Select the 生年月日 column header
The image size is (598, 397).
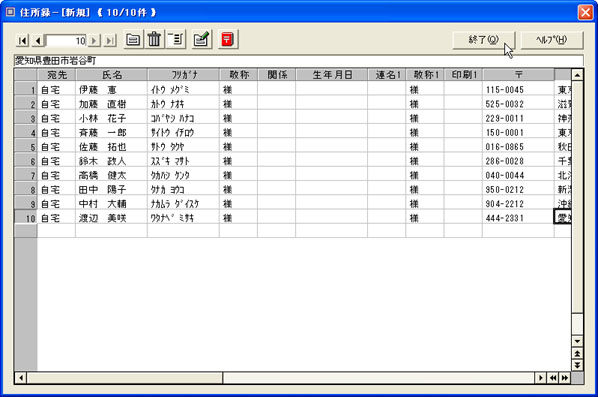[x=331, y=75]
